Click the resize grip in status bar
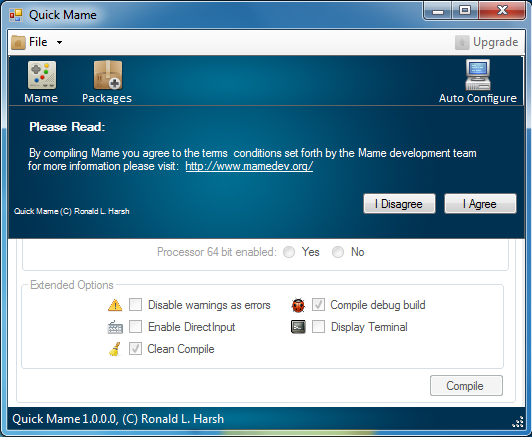This screenshot has height=437, width=532. click(518, 421)
